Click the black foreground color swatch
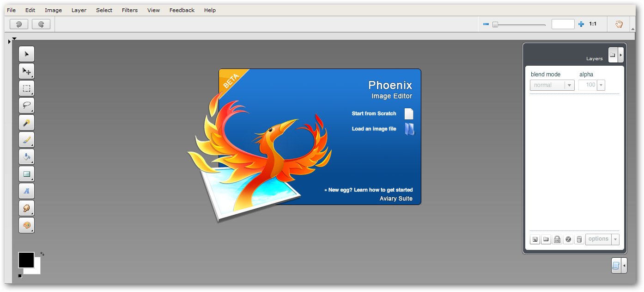The width and height of the screenshot is (644, 292). [26, 260]
